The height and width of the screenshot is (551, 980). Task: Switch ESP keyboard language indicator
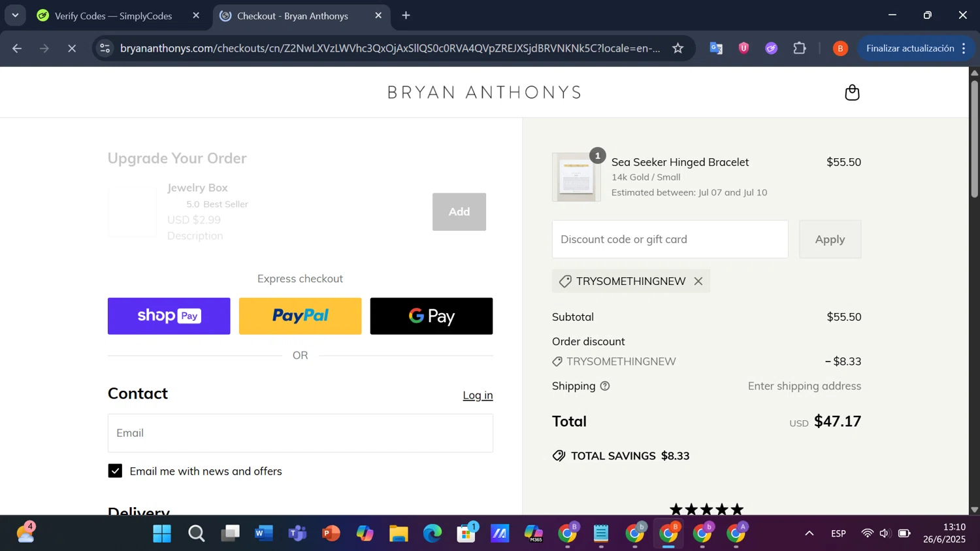[x=839, y=534]
